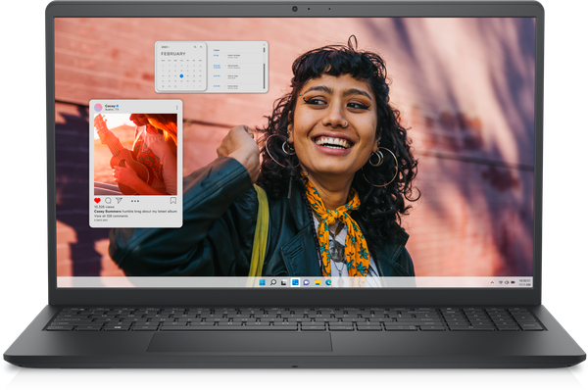Open the Windows Start menu

pos(262,282)
